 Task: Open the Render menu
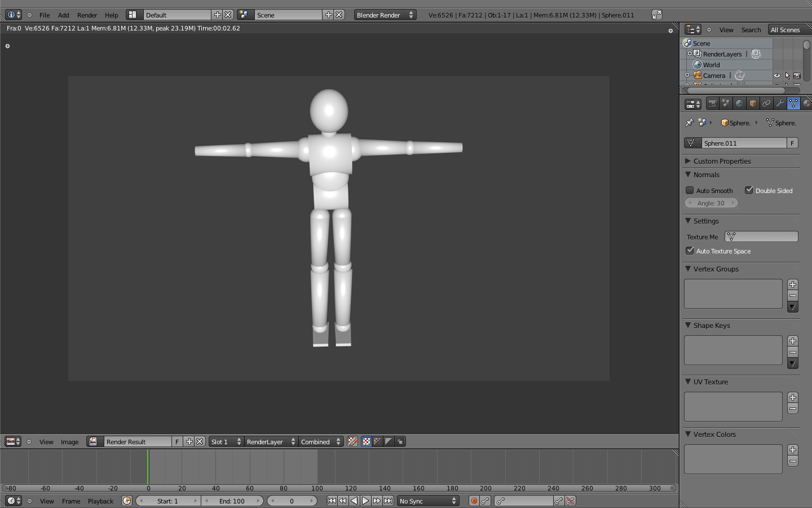[x=87, y=15]
